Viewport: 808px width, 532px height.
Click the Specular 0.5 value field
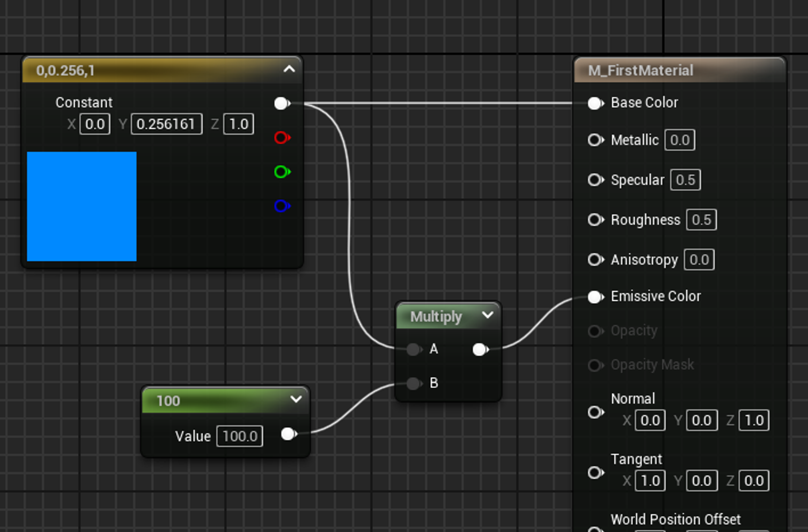(685, 180)
